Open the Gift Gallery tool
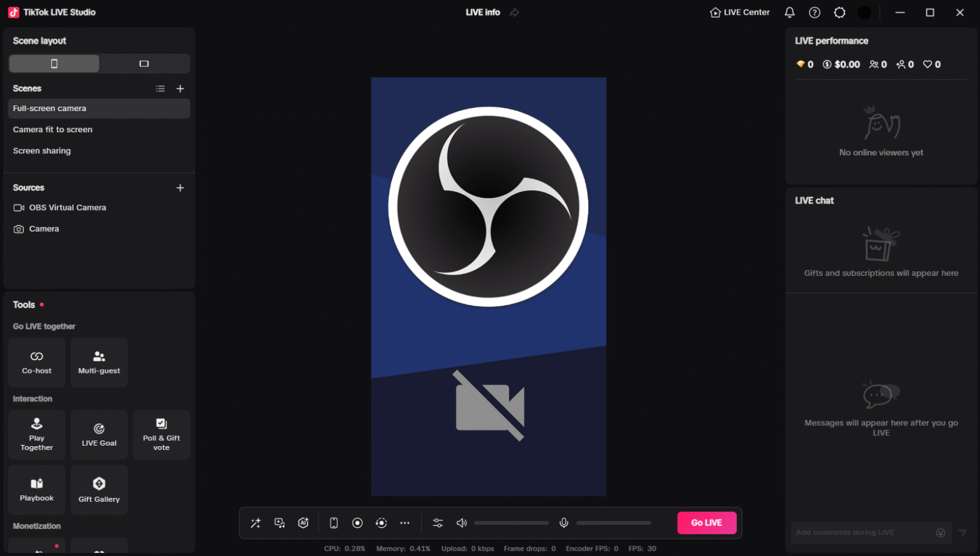980x556 pixels. coord(99,490)
